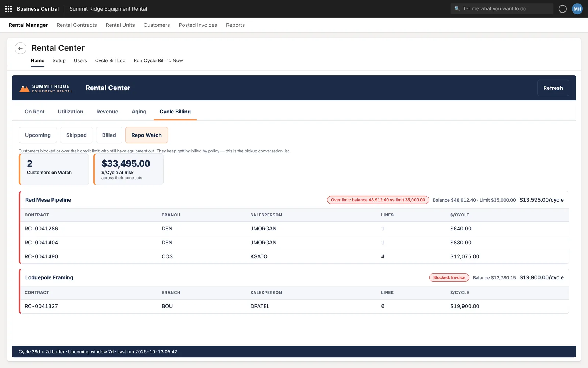Click the Over limit balance badge
The height and width of the screenshot is (368, 588).
(378, 200)
